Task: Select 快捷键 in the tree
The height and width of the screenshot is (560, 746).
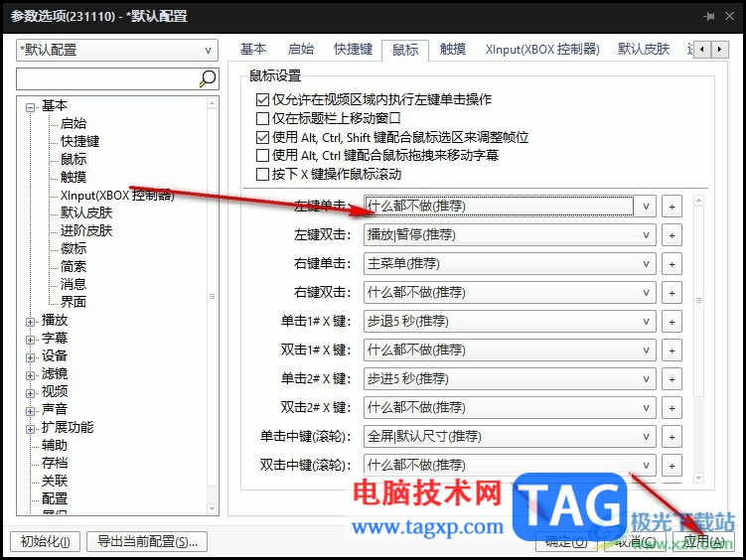Action: pyautogui.click(x=79, y=142)
